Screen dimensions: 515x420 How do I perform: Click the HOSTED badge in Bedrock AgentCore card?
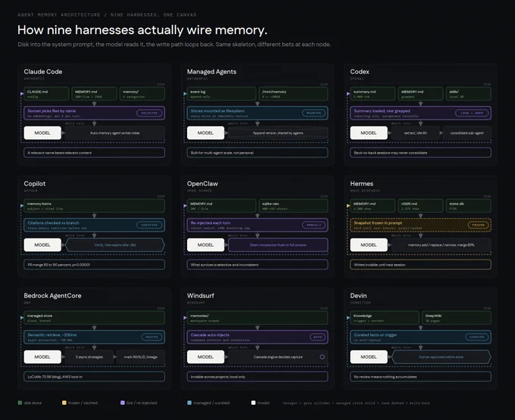click(151, 337)
